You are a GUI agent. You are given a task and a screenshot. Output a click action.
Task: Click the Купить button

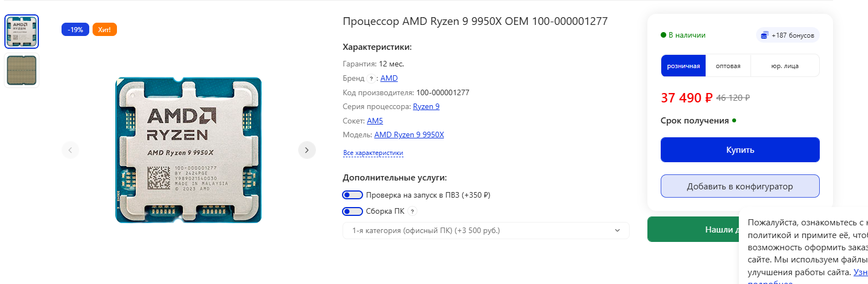pyautogui.click(x=740, y=150)
